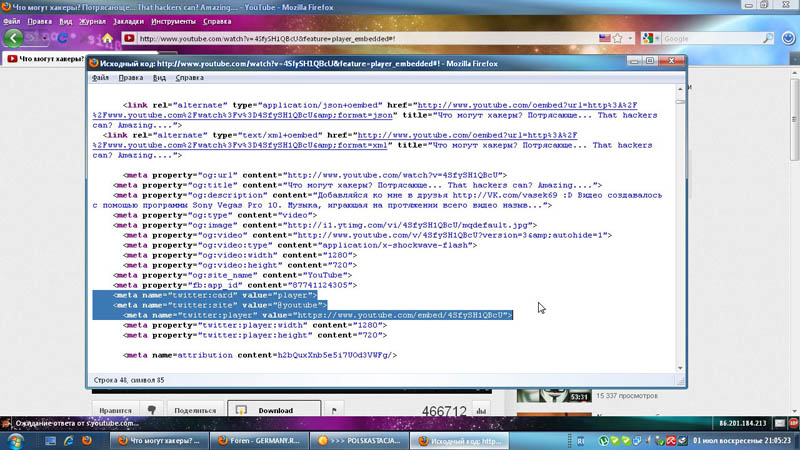The height and width of the screenshot is (450, 800).
Task: Click the YouTube site identity icon
Action: click(x=129, y=38)
